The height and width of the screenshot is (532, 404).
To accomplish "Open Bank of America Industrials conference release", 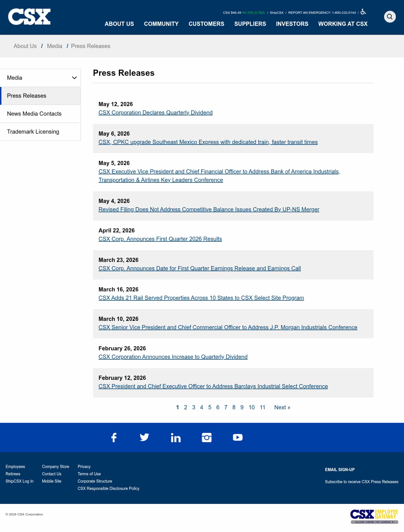I will pos(219,176).
